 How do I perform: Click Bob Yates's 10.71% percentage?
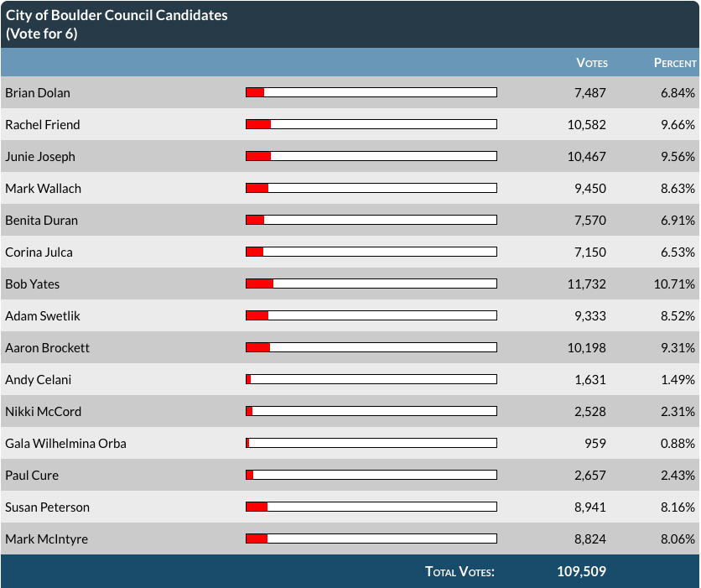[674, 284]
